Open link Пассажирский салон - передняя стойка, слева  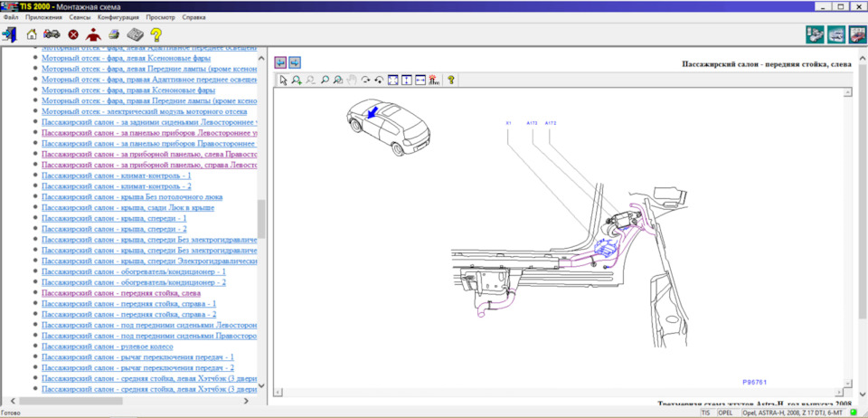pos(121,293)
